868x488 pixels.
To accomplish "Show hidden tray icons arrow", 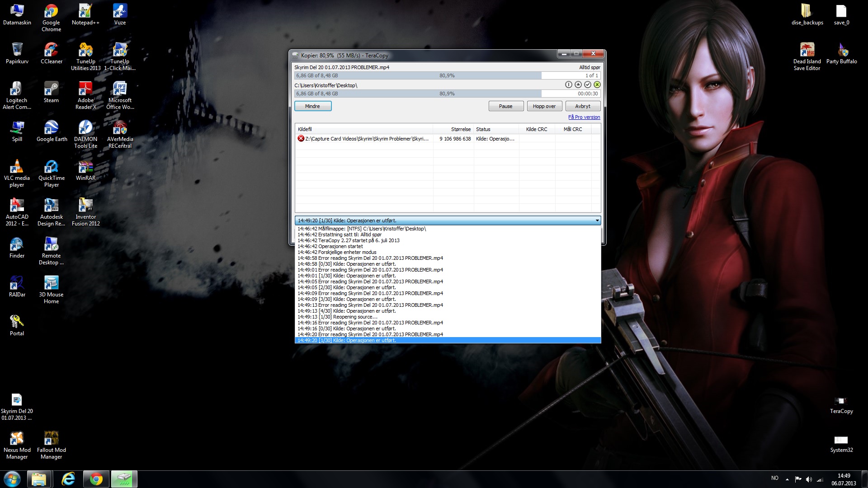I will pyautogui.click(x=787, y=479).
